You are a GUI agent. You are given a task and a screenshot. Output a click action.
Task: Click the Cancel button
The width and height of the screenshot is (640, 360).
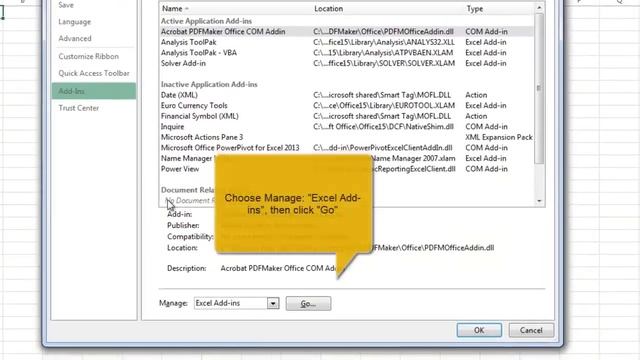pos(531,330)
